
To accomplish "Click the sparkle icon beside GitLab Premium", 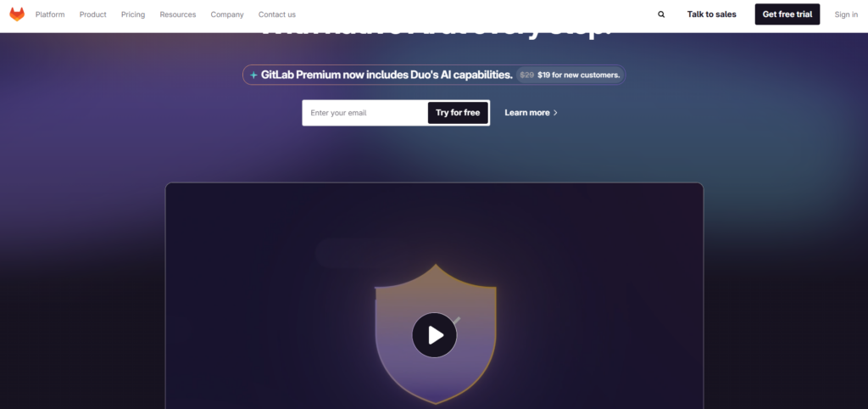I will tap(253, 75).
